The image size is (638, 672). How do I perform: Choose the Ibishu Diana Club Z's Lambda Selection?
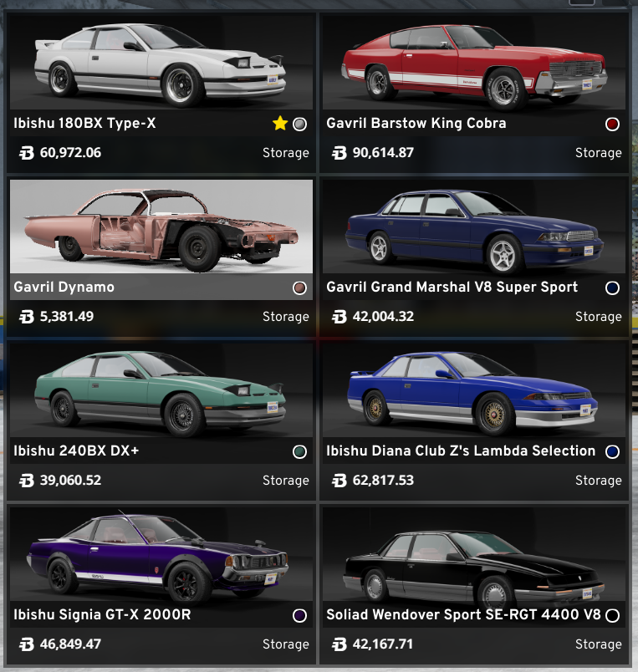(474, 420)
